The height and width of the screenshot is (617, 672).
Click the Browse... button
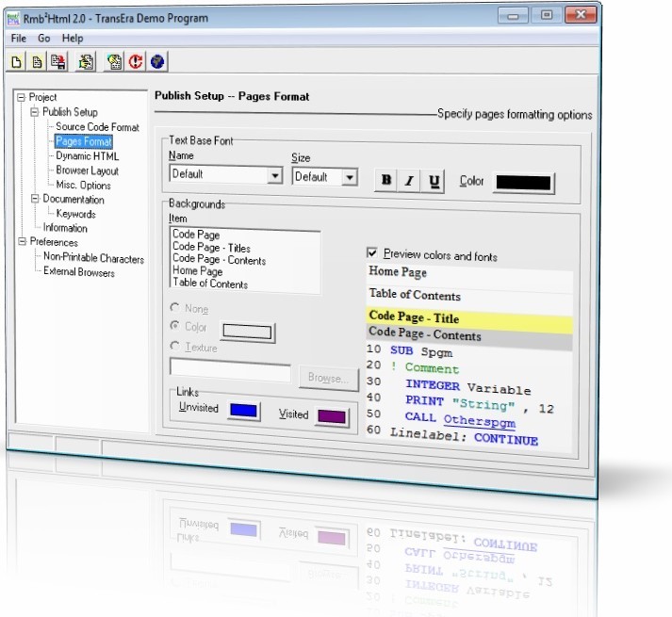coord(328,378)
